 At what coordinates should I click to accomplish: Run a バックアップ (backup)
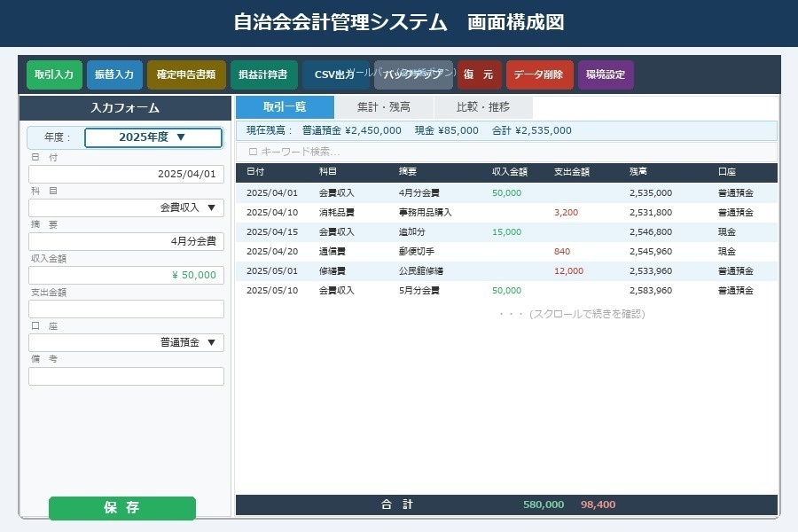coord(412,75)
